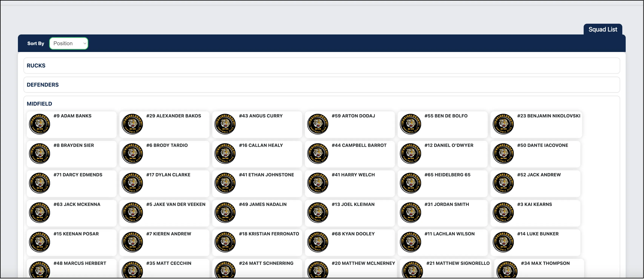This screenshot has width=644, height=279.
Task: Open the Sort By Position dropdown
Action: pos(69,44)
